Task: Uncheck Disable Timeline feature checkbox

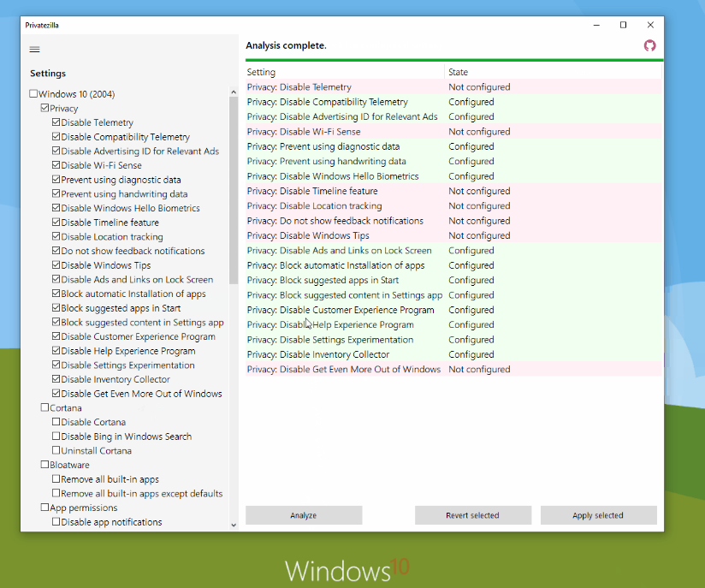Action: [56, 222]
